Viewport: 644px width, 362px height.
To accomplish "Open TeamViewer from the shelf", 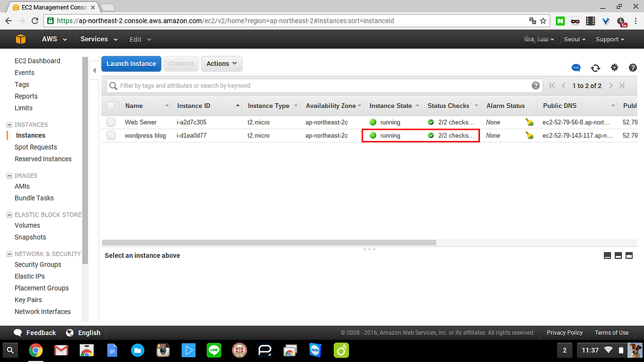I will point(316,350).
